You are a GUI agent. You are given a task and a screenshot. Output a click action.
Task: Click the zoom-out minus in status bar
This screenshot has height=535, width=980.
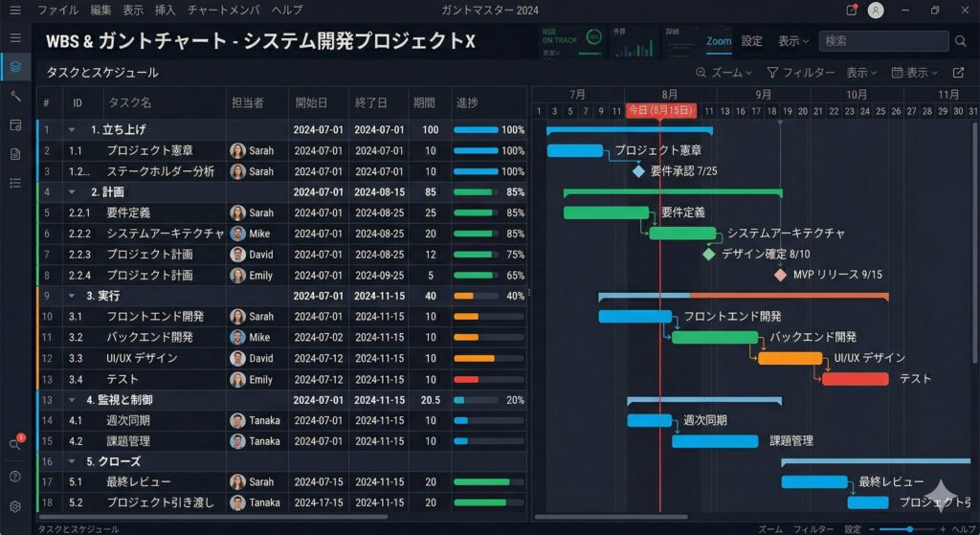click(873, 529)
